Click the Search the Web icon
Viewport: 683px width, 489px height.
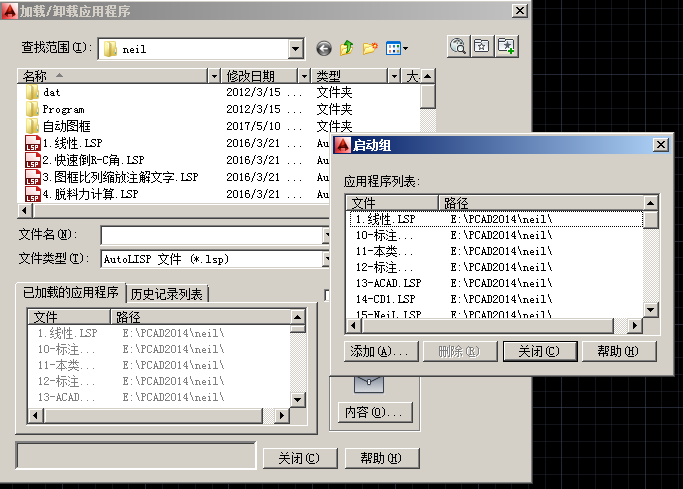[x=458, y=46]
